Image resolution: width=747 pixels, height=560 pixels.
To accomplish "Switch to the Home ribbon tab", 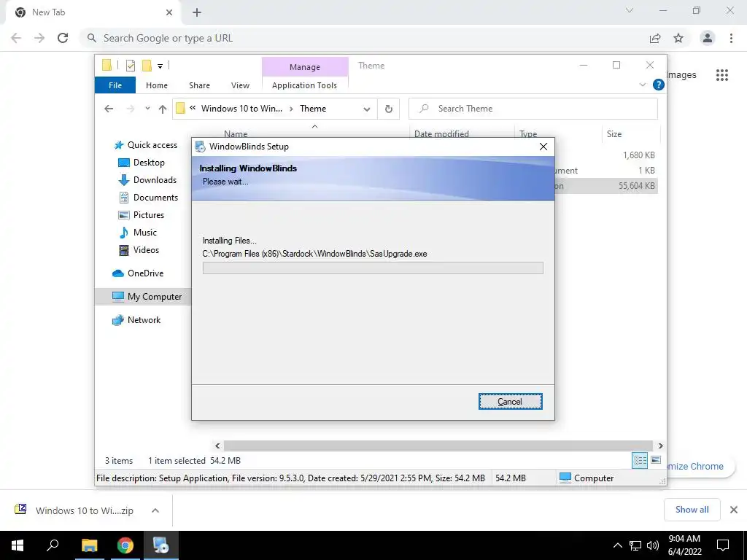I will coord(157,85).
